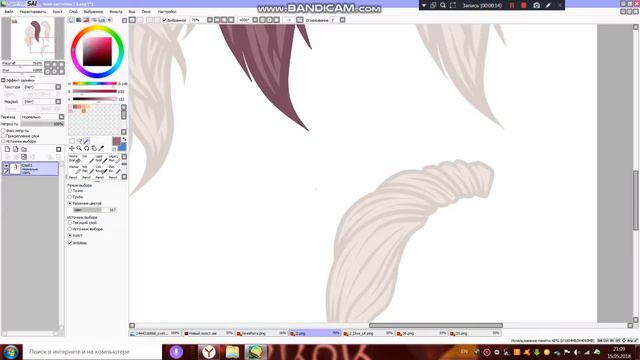Switch to '2_Dlya_UI.png' document tab
The height and width of the screenshot is (360, 640).
(368, 333)
